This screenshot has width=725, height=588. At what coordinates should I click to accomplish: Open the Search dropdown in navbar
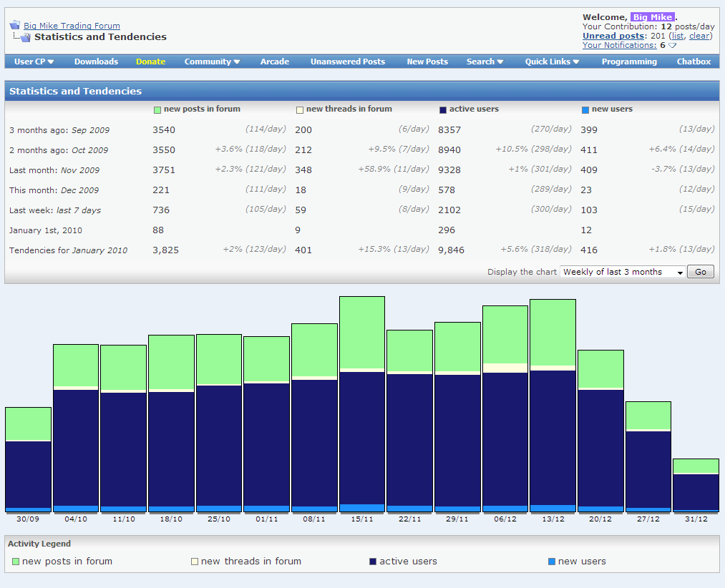(485, 62)
